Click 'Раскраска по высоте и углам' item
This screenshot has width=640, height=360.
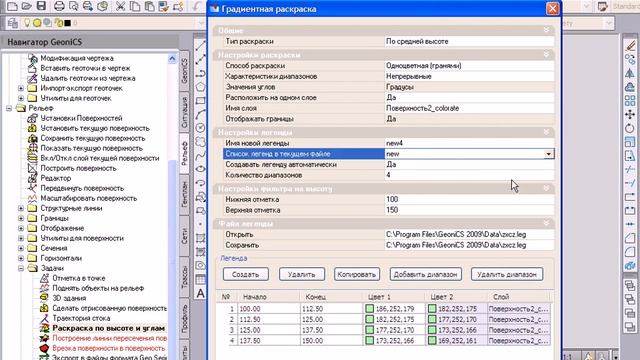[109, 328]
